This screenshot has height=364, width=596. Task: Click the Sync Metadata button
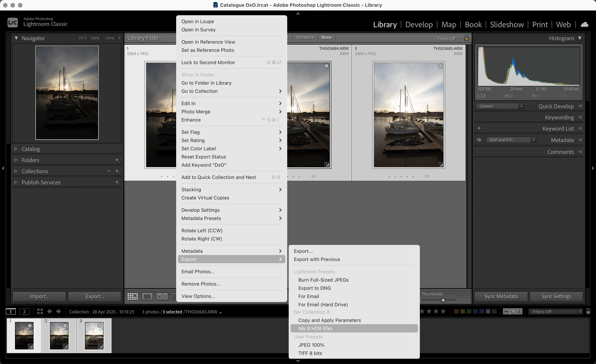501,296
